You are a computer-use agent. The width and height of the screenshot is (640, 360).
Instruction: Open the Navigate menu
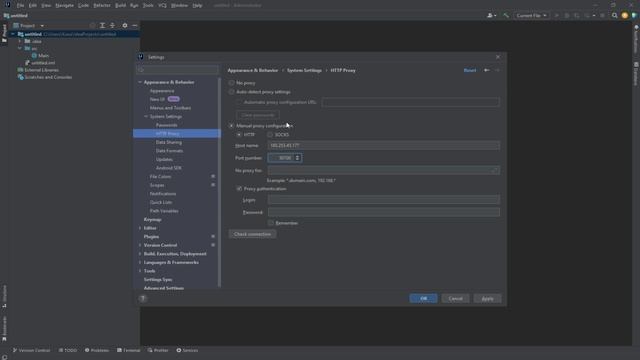coord(64,5)
